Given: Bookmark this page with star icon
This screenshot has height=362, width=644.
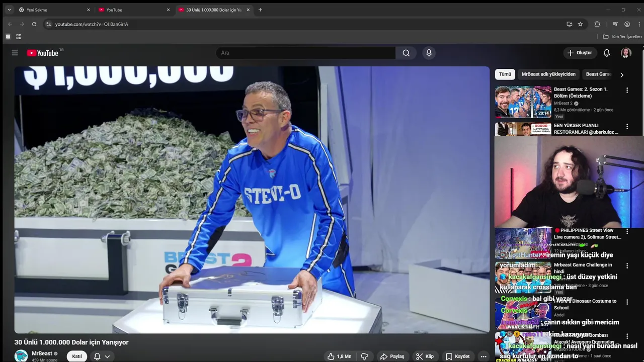Looking at the screenshot, I should click(x=580, y=24).
